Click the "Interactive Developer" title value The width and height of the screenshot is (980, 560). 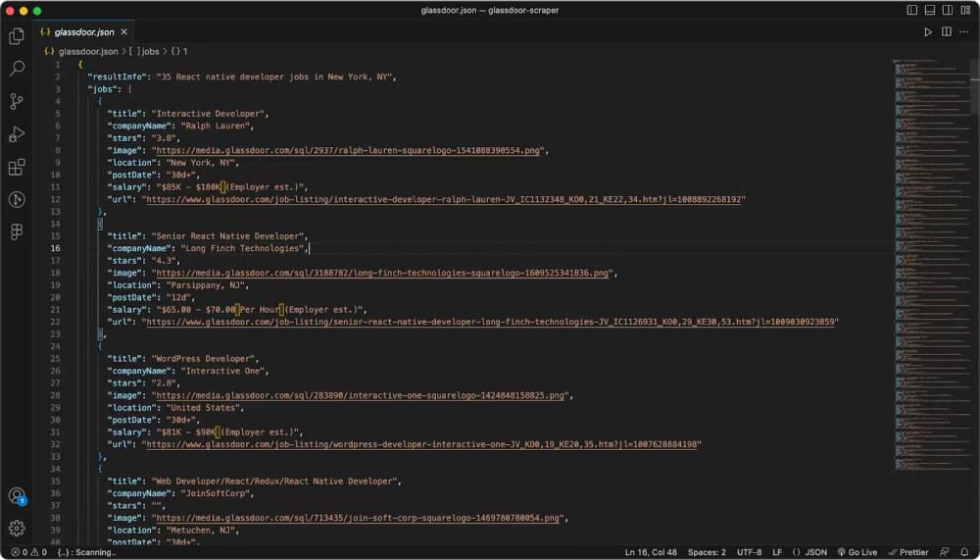tap(210, 114)
